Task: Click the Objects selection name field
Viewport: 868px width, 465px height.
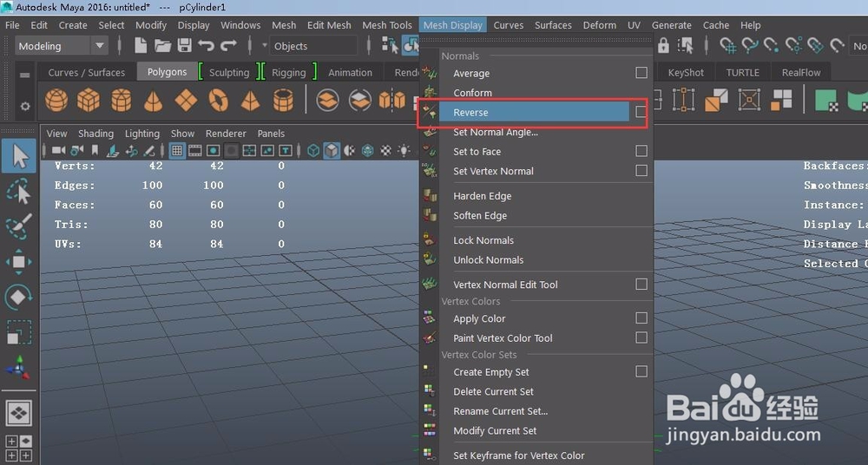Action: coord(314,46)
